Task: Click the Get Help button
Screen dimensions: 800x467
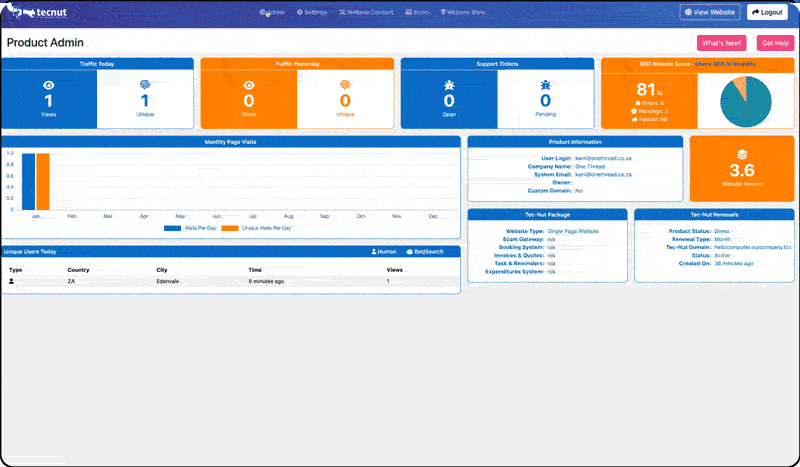Action: [776, 43]
